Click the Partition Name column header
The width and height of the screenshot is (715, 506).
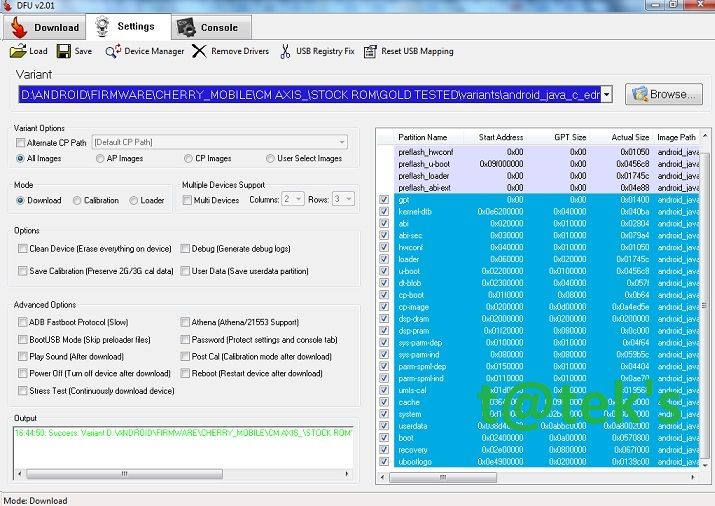423,137
